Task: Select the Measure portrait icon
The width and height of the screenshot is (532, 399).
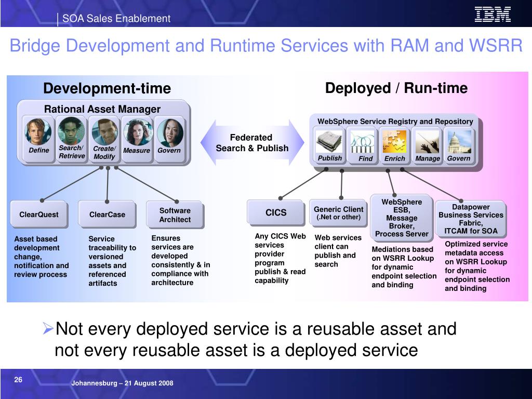Action: tap(137, 132)
